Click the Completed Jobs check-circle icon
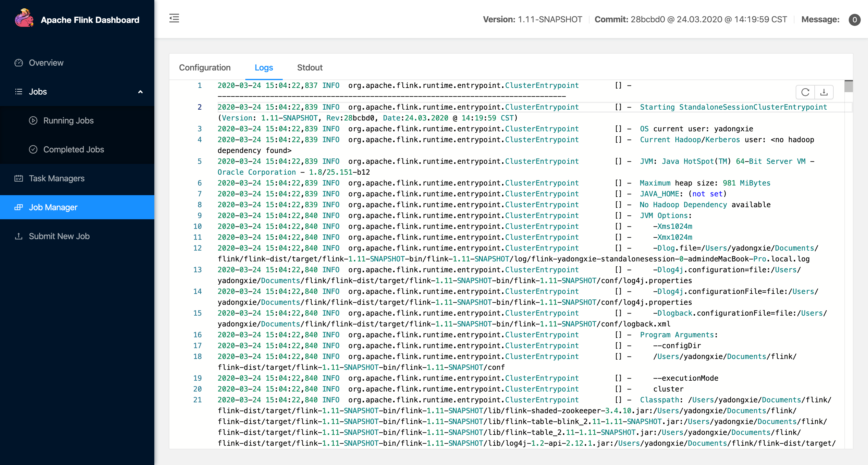The height and width of the screenshot is (465, 868). 33,149
